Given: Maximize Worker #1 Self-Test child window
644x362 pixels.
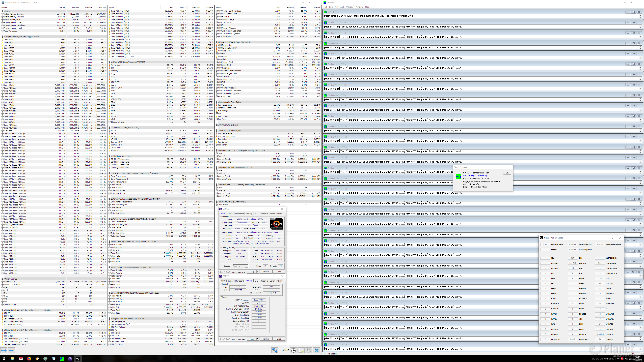Looking at the screenshot, I should point(633,22).
